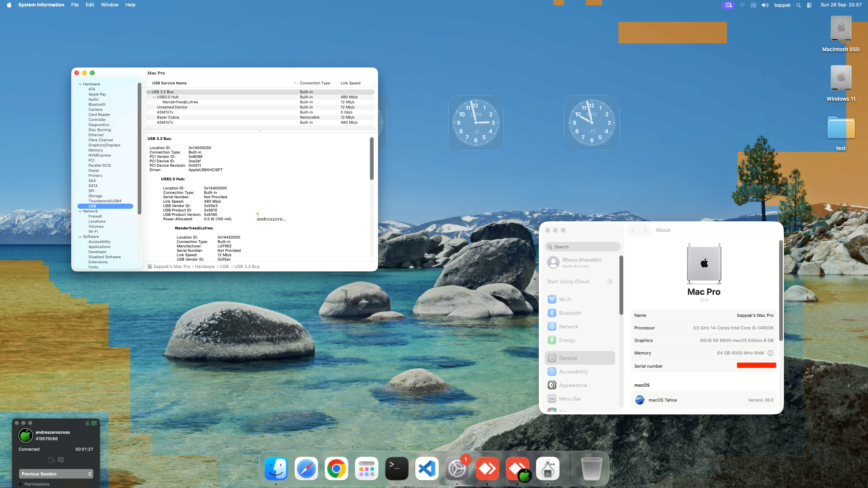Screen dimensions: 868x488
Task: Launch Terminal from the Dock
Action: (396, 469)
